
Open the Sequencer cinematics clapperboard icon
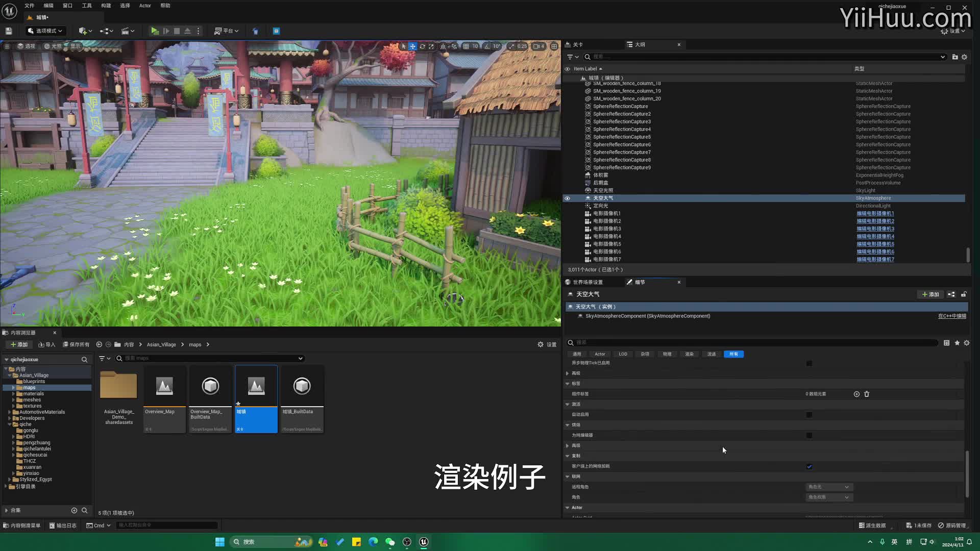tap(128, 31)
